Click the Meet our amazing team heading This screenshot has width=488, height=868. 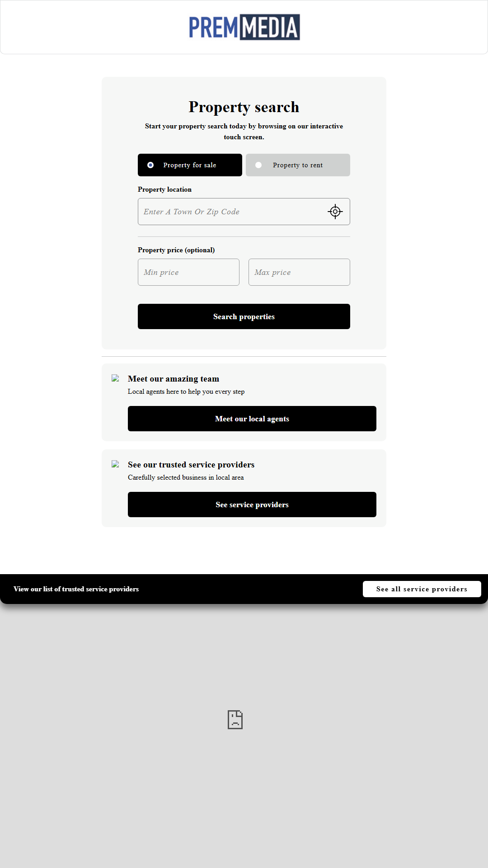pyautogui.click(x=174, y=378)
